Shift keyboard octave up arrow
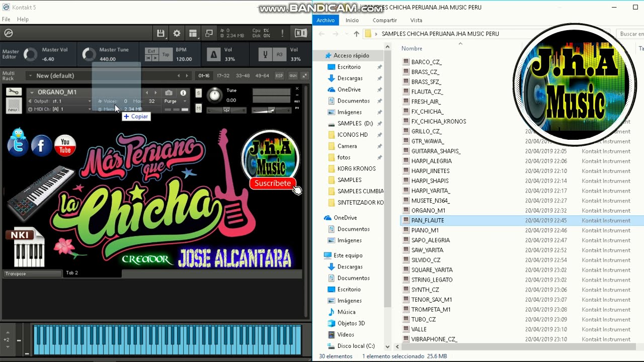This screenshot has height=362, width=644. (x=7, y=332)
